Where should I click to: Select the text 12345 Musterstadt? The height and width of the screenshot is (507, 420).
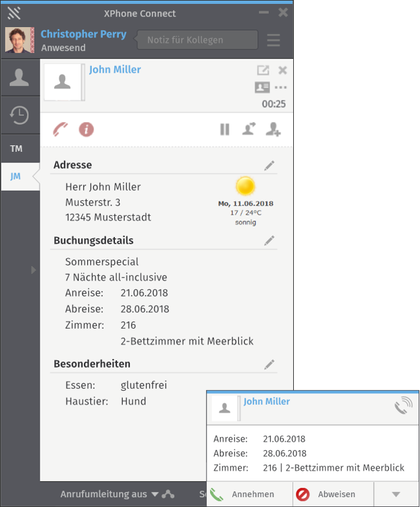click(x=108, y=217)
